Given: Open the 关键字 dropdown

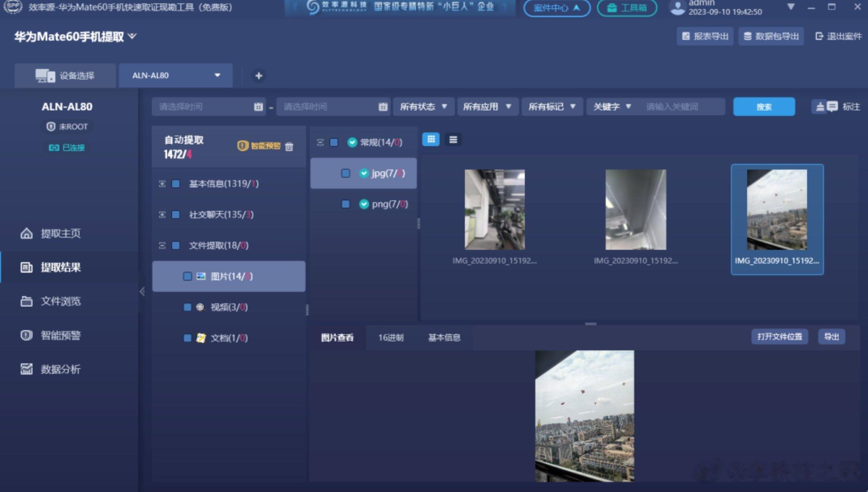Looking at the screenshot, I should [612, 107].
